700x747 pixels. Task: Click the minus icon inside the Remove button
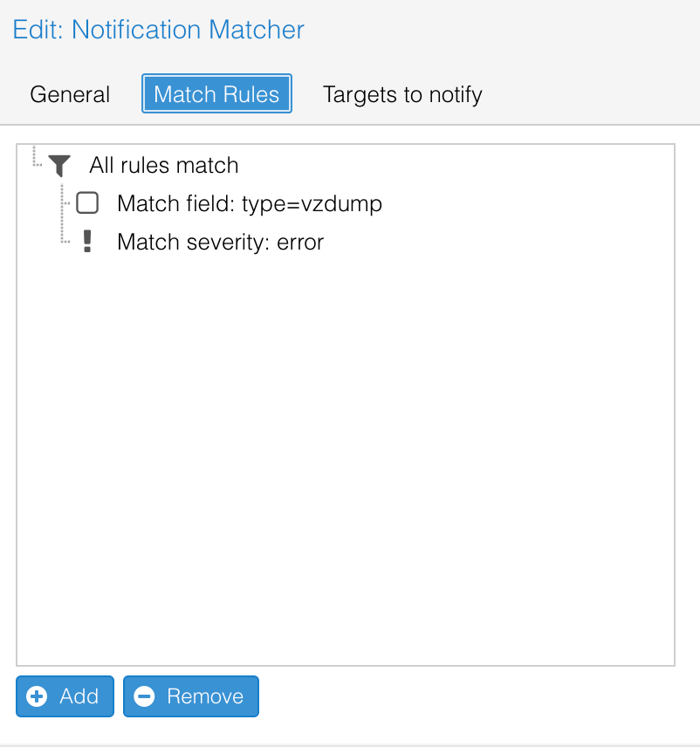146,696
